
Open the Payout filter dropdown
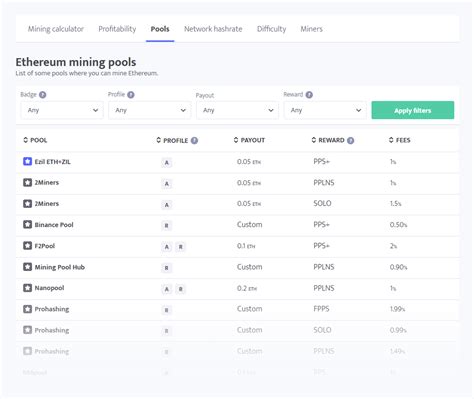tap(237, 110)
